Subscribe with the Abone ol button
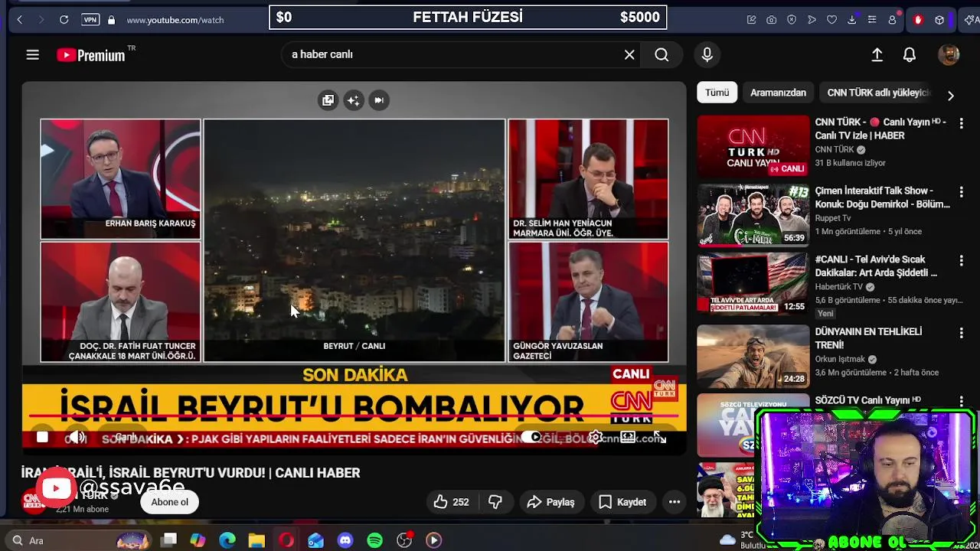980x551 pixels. click(169, 502)
